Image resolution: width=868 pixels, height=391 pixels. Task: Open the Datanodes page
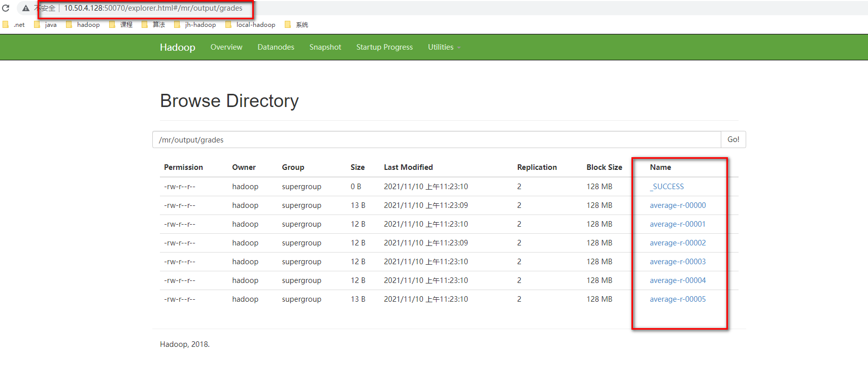(x=276, y=47)
